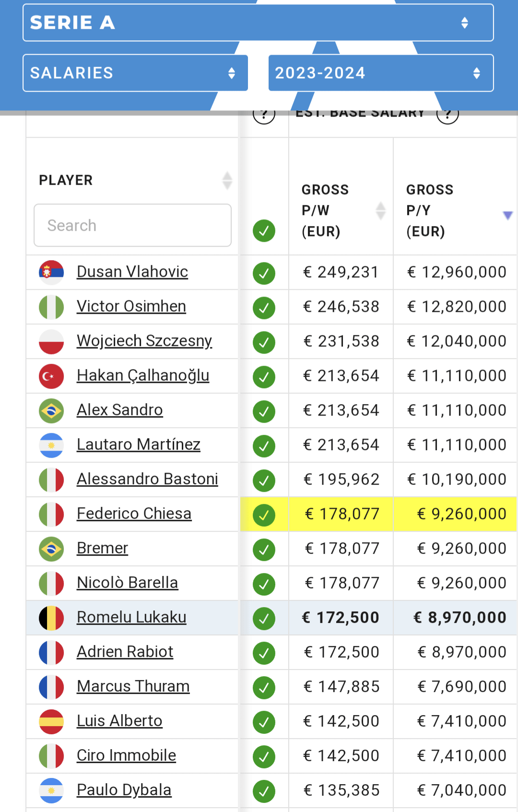
Task: Click green check in Marcus Thuram row
Action: tap(264, 688)
